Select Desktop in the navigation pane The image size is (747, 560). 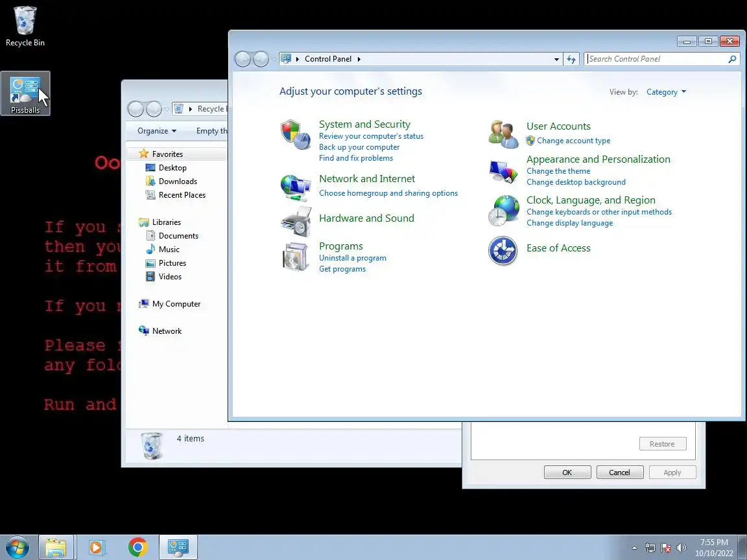pyautogui.click(x=172, y=168)
